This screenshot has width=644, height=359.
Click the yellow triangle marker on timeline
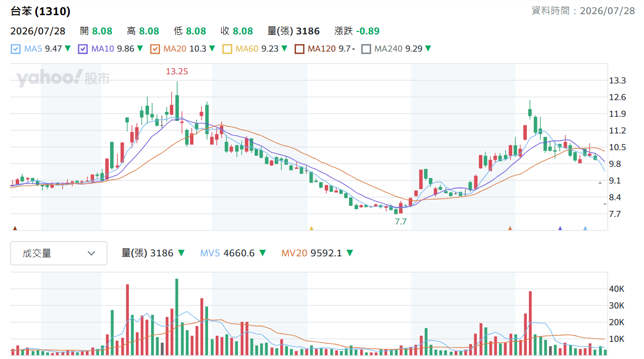point(311,229)
